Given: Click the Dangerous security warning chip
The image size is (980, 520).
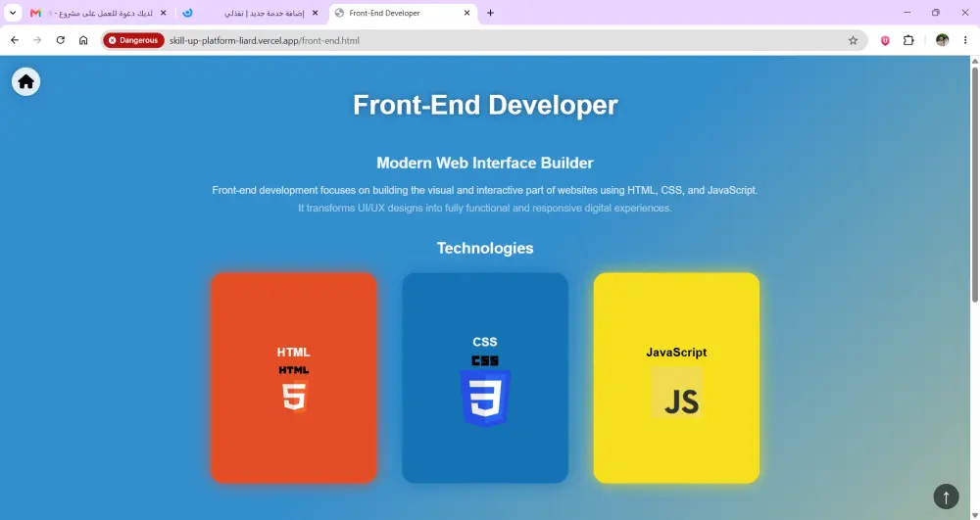Looking at the screenshot, I should pos(133,40).
